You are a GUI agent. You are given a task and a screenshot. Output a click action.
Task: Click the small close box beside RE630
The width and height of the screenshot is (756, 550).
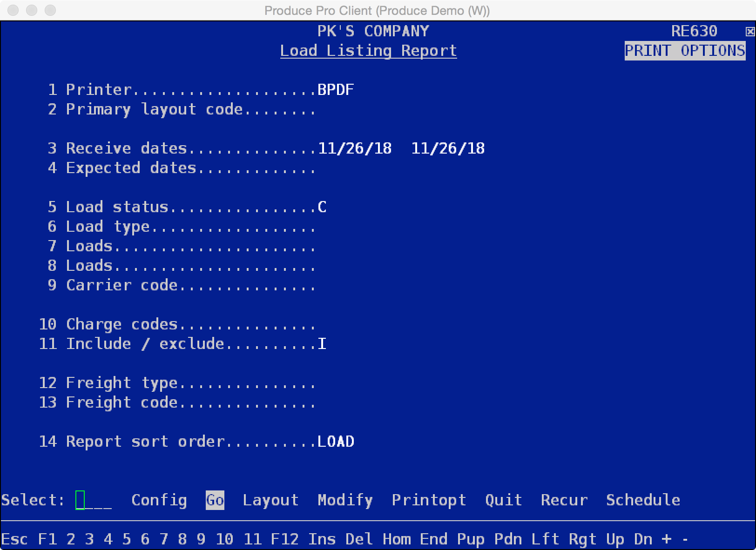pos(749,32)
